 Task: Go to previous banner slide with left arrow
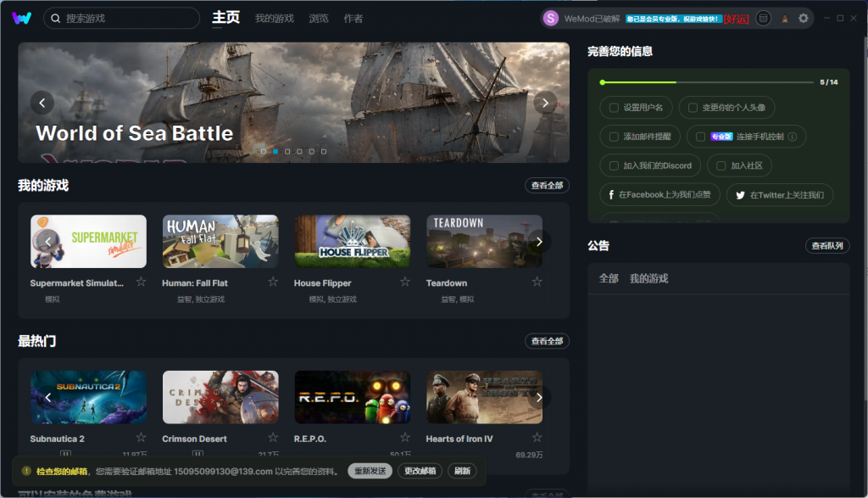coord(42,103)
